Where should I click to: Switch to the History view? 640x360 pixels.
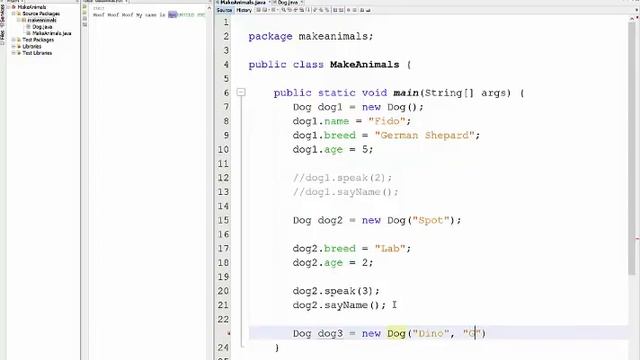[x=244, y=10]
